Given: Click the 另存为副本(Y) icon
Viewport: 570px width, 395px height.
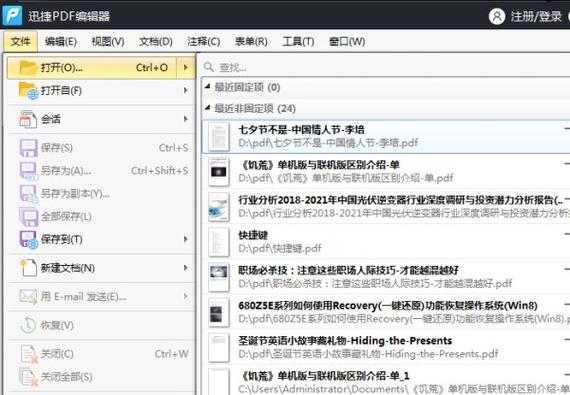Looking at the screenshot, I should pos(28,194).
